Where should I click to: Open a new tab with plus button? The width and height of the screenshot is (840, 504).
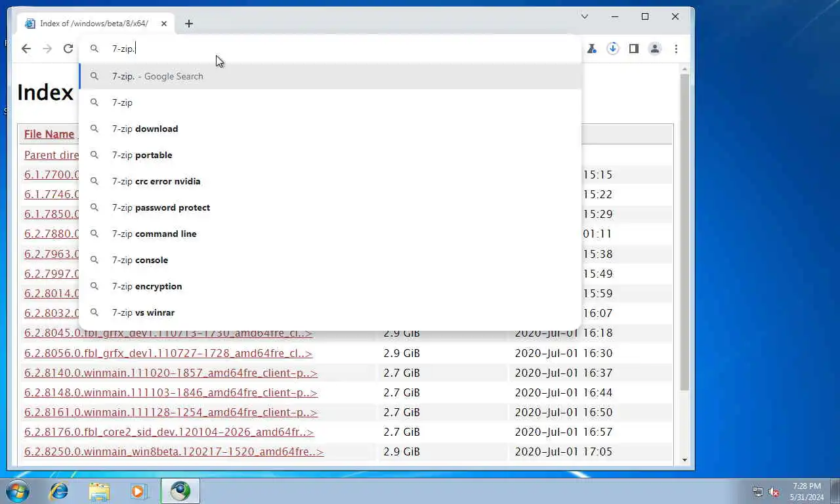pyautogui.click(x=189, y=24)
